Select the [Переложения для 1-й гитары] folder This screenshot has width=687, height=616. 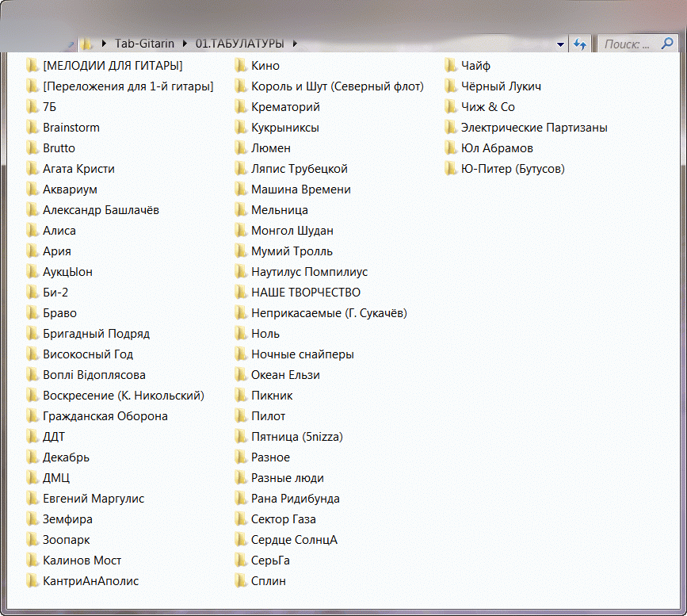point(120,86)
